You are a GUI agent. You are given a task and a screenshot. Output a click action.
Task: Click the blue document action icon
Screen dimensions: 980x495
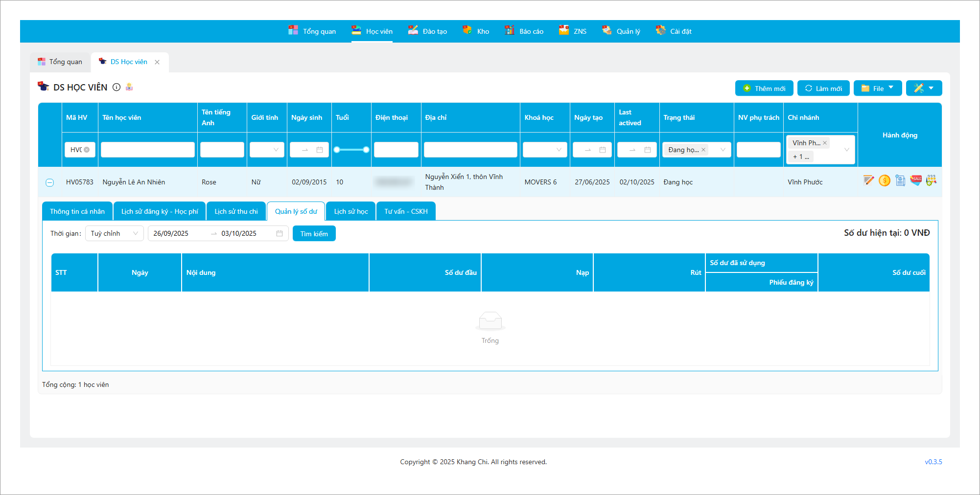(x=900, y=180)
